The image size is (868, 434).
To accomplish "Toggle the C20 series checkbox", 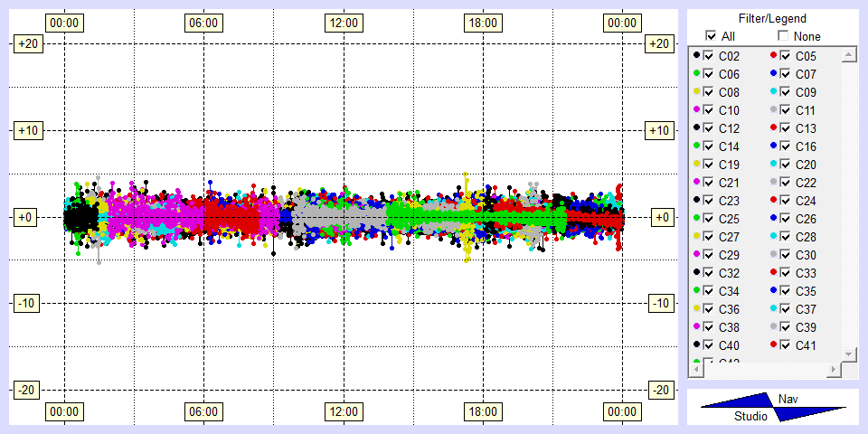I will tap(786, 165).
